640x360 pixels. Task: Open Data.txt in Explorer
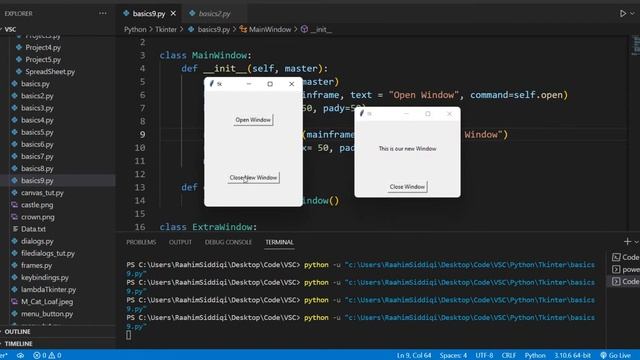[x=33, y=229]
